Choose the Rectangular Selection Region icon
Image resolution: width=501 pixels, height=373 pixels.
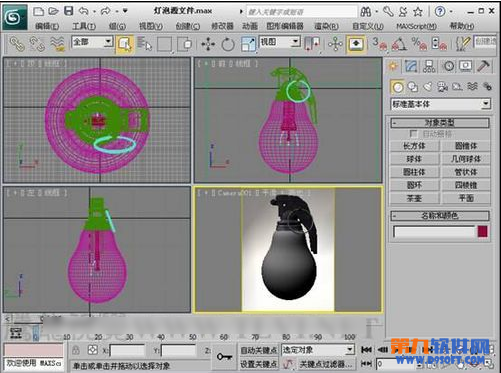pos(165,44)
